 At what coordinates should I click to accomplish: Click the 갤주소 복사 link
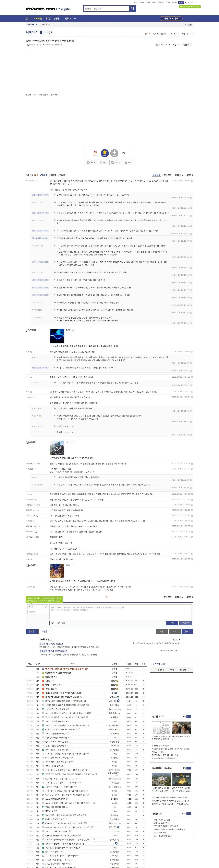tap(175, 34)
